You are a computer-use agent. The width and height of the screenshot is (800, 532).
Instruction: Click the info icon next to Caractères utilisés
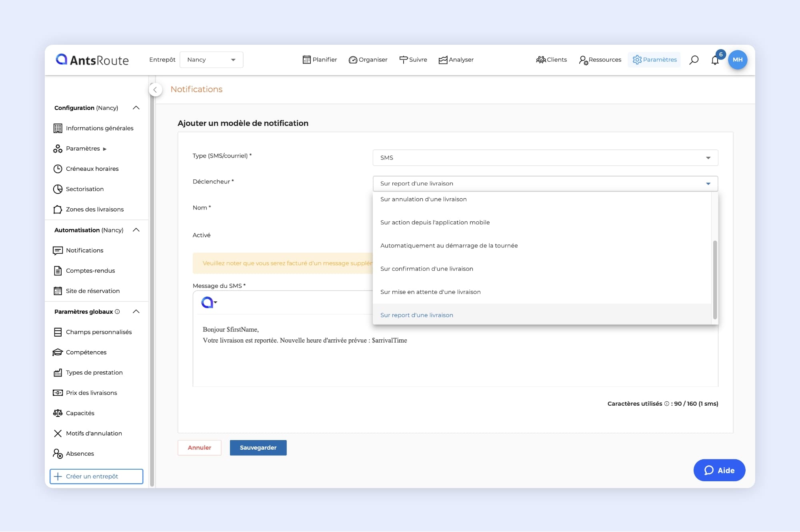click(666, 404)
